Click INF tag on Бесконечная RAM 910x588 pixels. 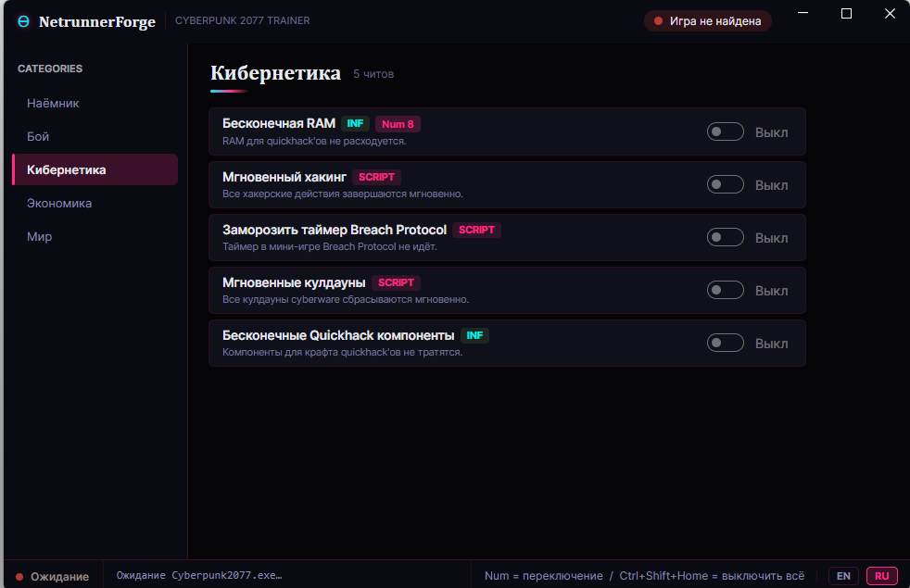[355, 123]
